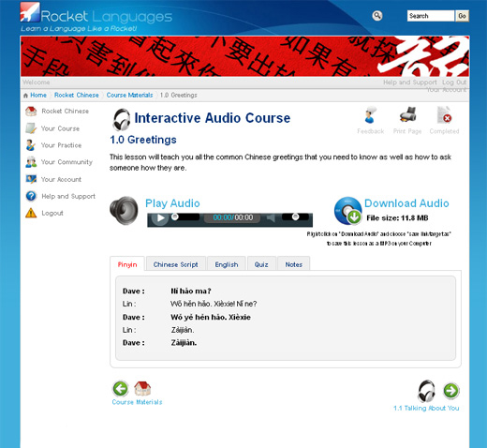Open 1.1 Talking About You link
Screen dimensions: 487x448
pos(426,408)
